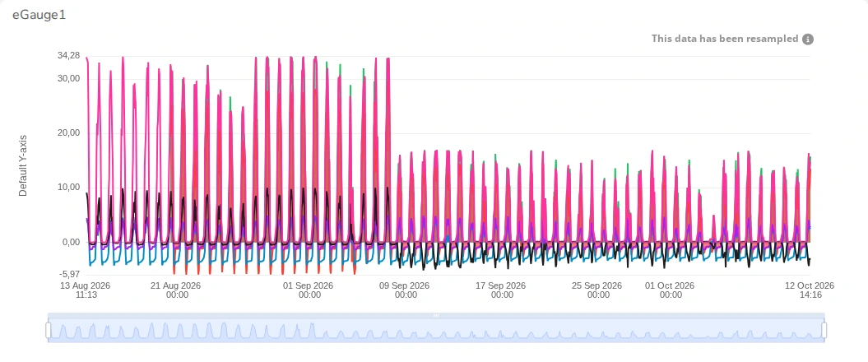Click the -5,97 y-axis value
This screenshot has width=868, height=362.
click(69, 274)
